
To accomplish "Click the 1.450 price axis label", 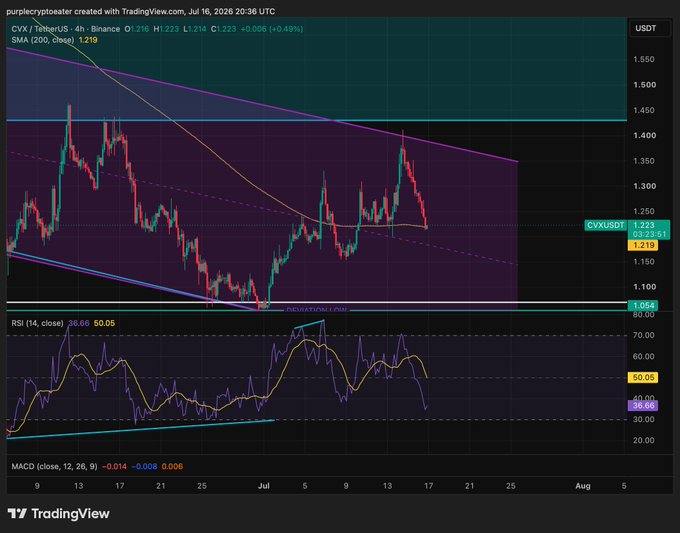I will coord(644,110).
